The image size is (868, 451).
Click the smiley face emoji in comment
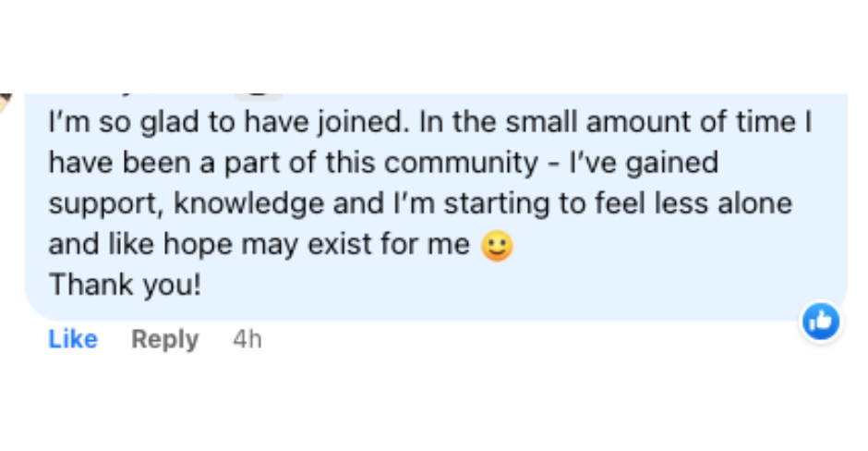click(x=497, y=245)
